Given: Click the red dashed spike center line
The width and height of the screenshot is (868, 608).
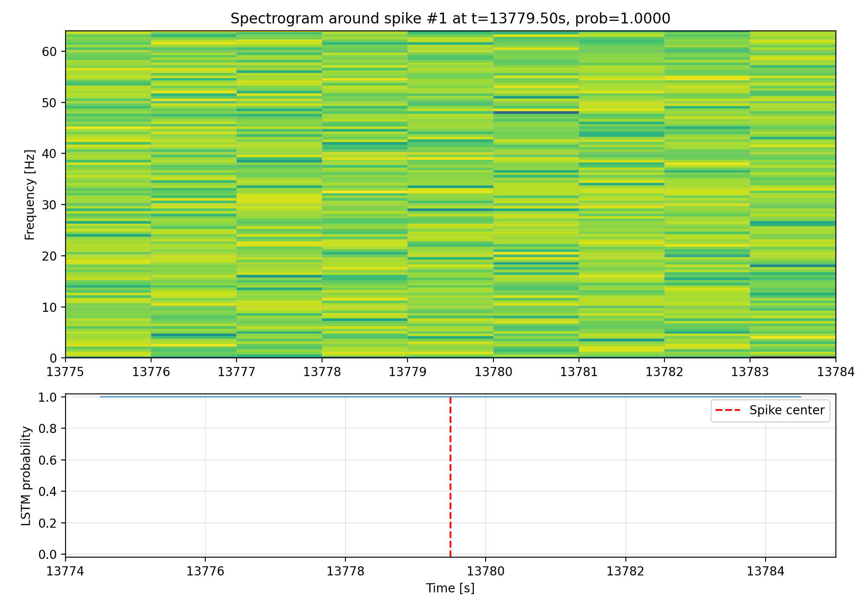Looking at the screenshot, I should coord(450,478).
